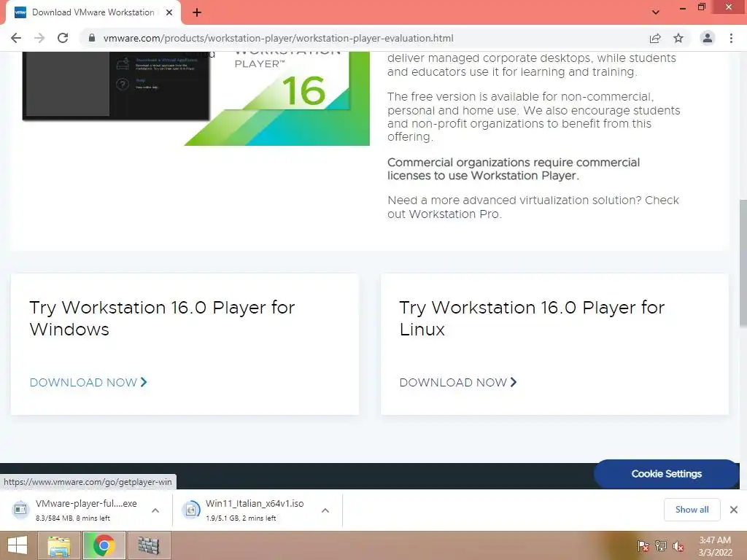Go back to the previous page

pos(16,38)
